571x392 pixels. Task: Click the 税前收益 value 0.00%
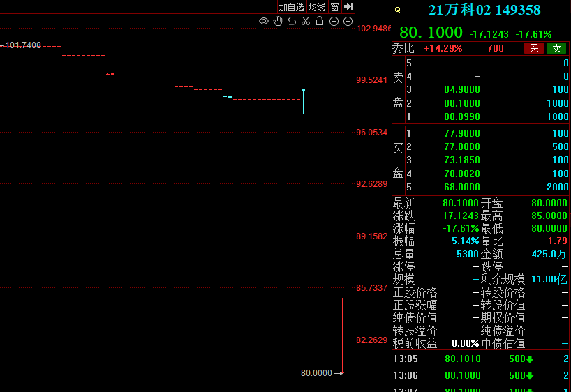tap(466, 344)
